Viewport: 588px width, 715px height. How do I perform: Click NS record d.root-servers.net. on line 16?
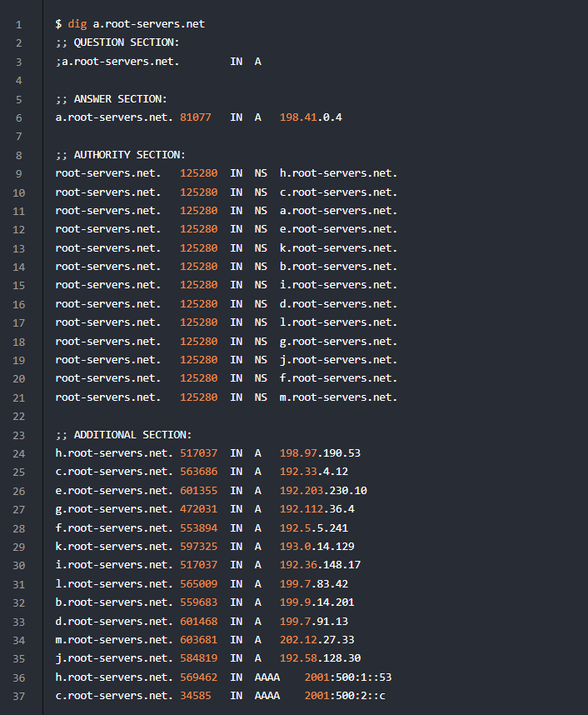tap(339, 303)
